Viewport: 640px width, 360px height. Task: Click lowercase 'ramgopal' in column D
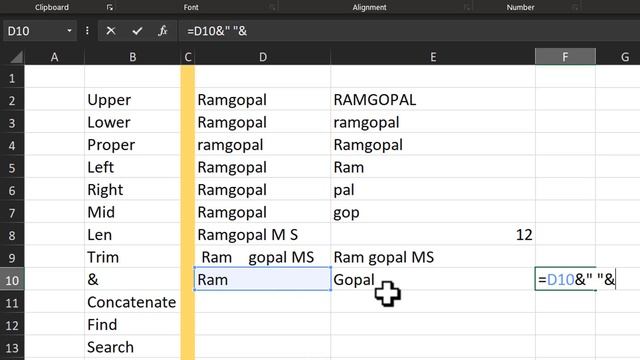tap(263, 145)
